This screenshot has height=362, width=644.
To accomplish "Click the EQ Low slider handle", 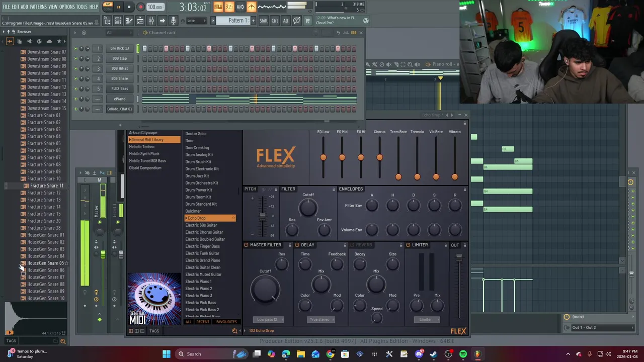I will coord(323,157).
